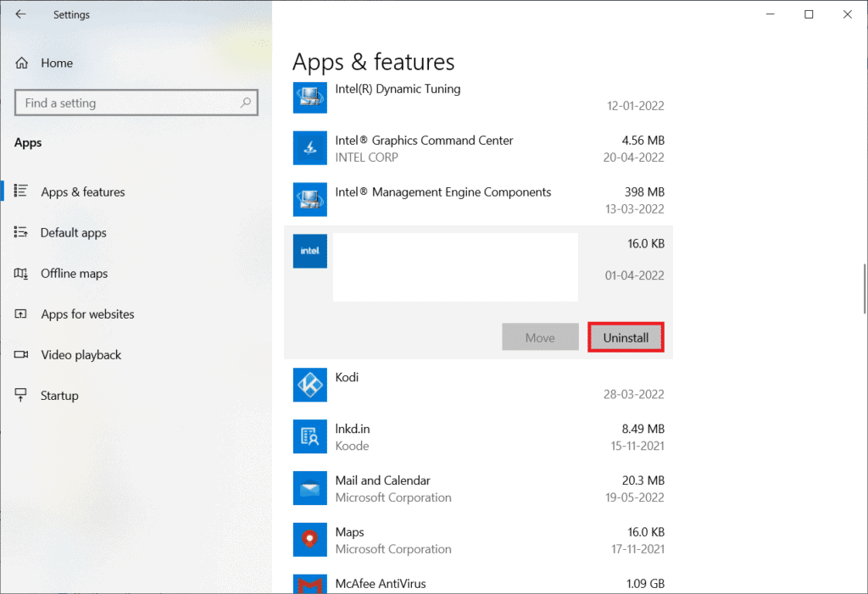Click the 20.3 MB size value
This screenshot has width=868, height=594.
pyautogui.click(x=643, y=480)
